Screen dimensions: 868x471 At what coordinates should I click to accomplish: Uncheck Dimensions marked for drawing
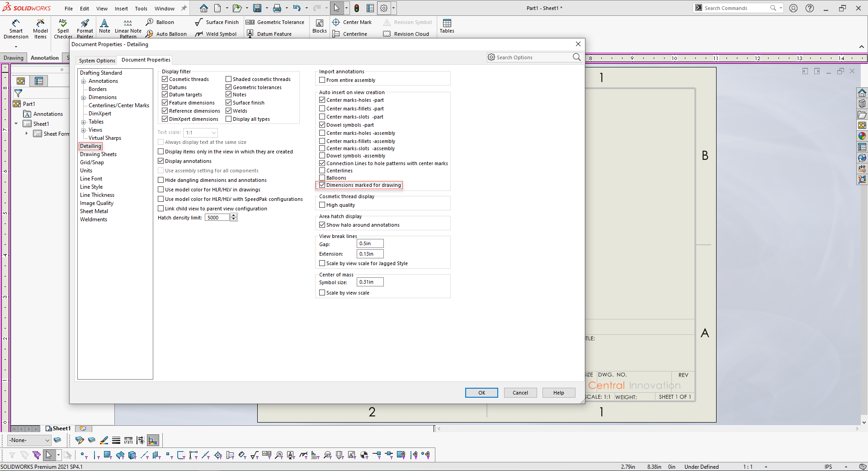coord(322,185)
